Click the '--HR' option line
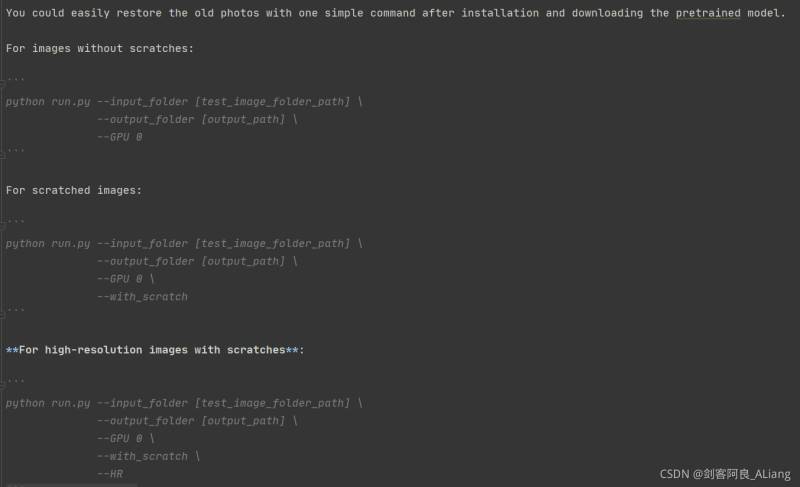Viewport: 800px width, 487px height. pyautogui.click(x=109, y=473)
